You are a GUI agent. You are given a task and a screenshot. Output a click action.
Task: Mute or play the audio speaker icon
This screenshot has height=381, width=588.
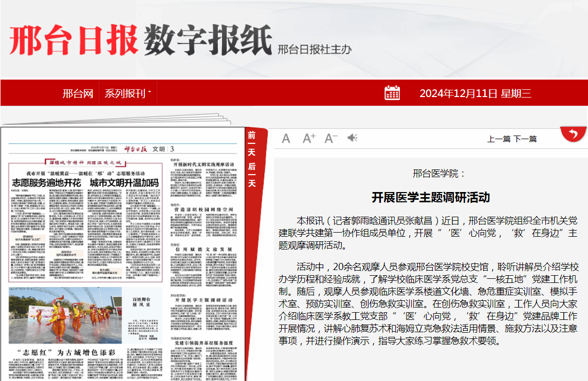[352, 138]
